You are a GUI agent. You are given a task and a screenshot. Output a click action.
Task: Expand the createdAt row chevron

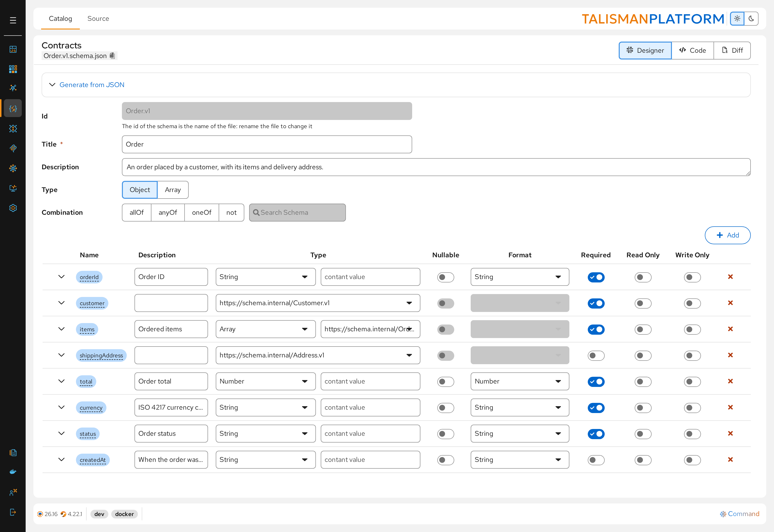coord(61,459)
